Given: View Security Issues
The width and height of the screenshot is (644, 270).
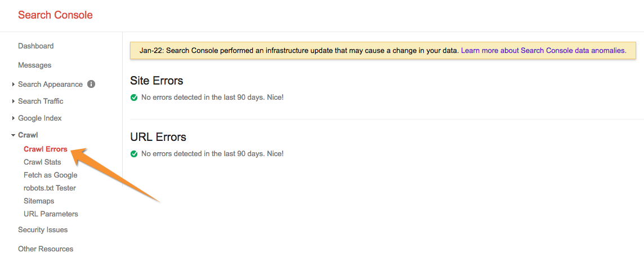Looking at the screenshot, I should point(43,230).
